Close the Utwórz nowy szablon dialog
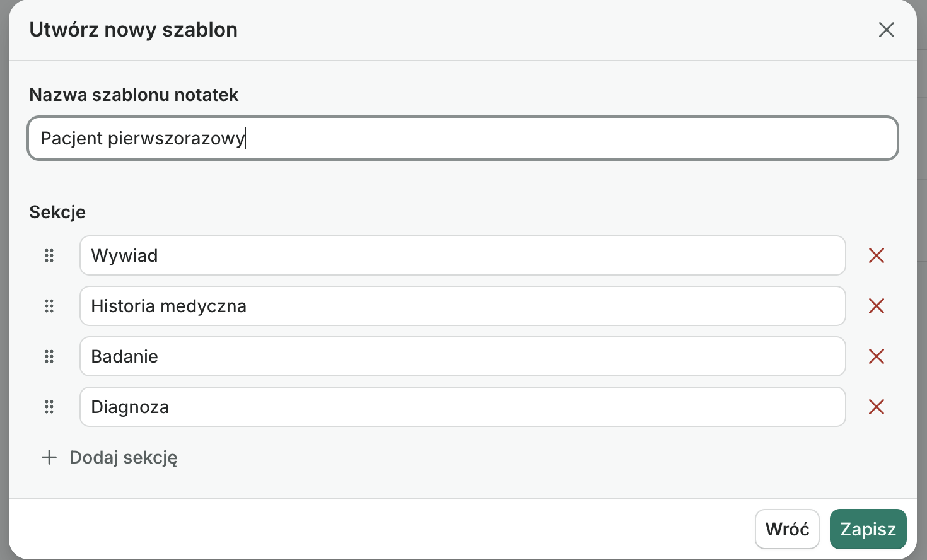The width and height of the screenshot is (927, 560). pyautogui.click(x=887, y=30)
